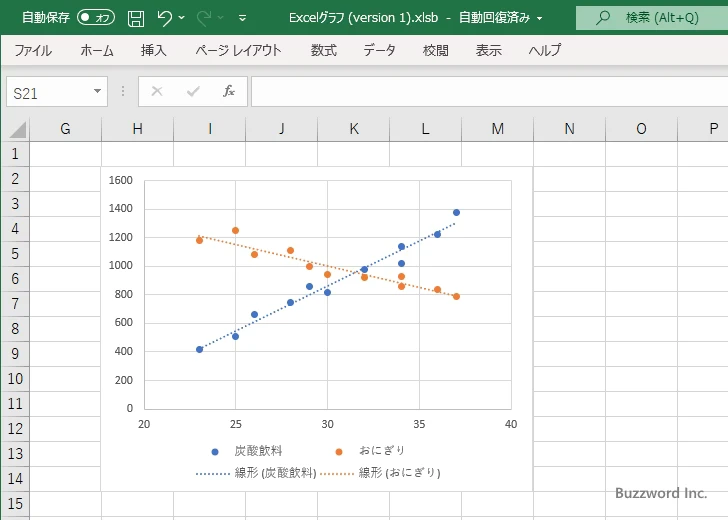Open the 校閲 ribbon tab
Viewport: 728px width, 520px height.
point(436,50)
